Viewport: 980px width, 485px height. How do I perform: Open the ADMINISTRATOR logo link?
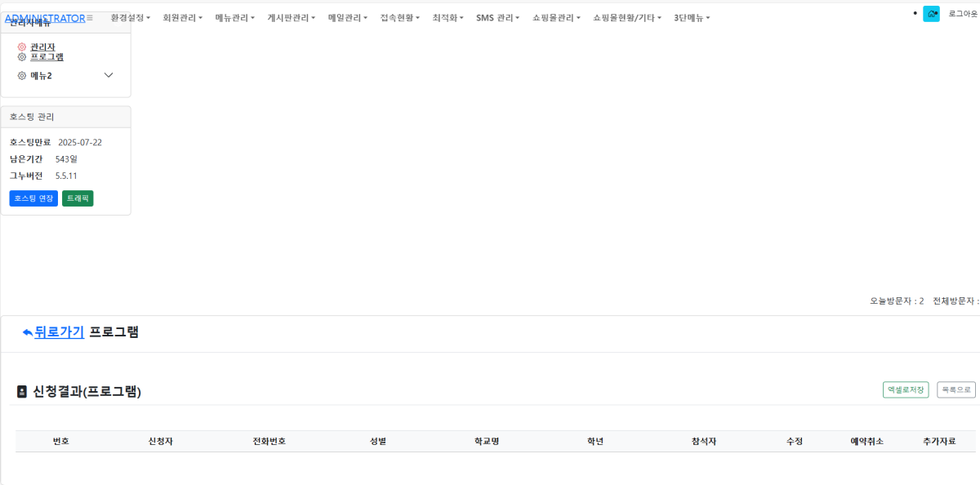[45, 18]
